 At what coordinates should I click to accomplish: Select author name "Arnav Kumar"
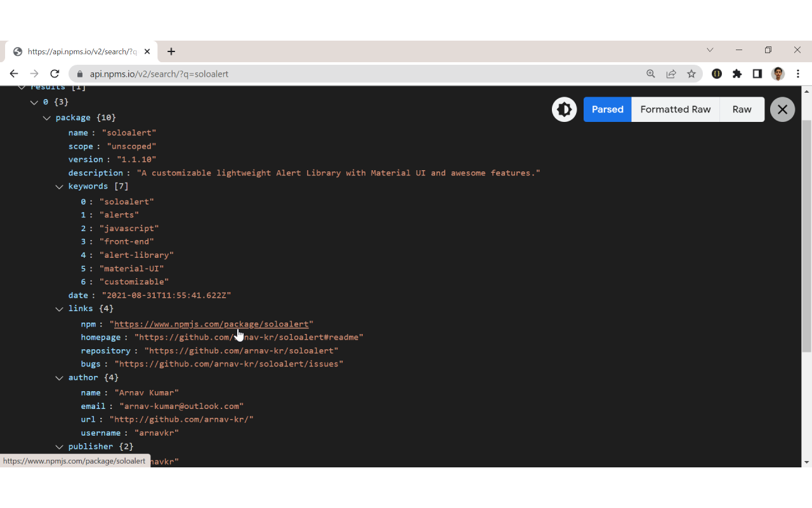pos(147,392)
